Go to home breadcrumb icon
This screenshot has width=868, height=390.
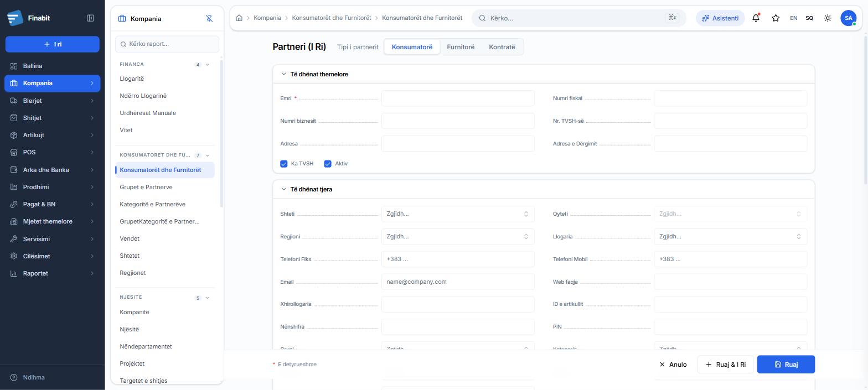coord(239,18)
